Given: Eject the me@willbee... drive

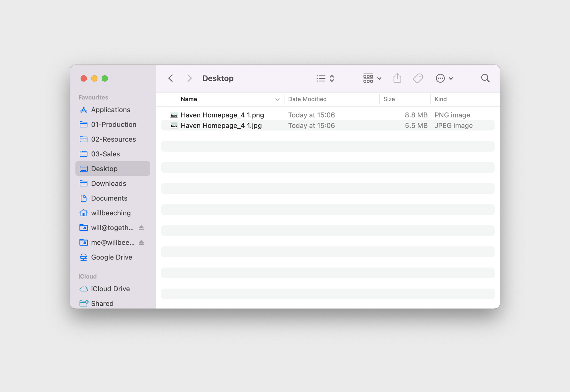Looking at the screenshot, I should (x=141, y=242).
